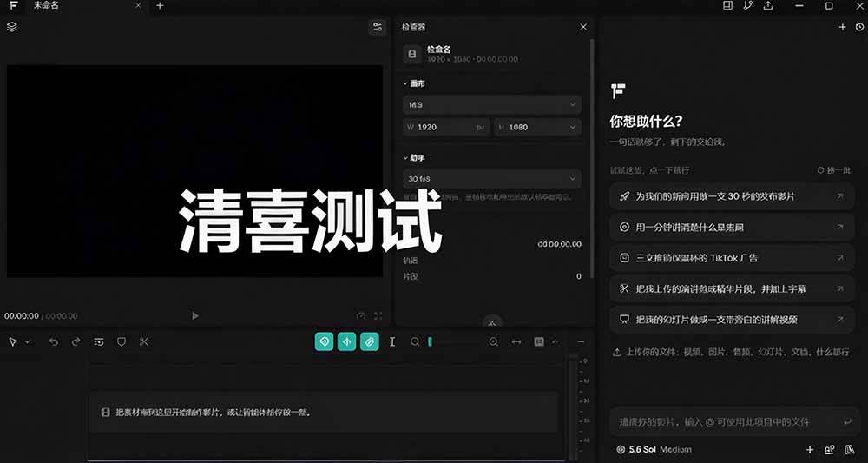Viewport: 868px width, 463px height.
Task: Click the inspector scrollbar
Action: [x=592, y=158]
